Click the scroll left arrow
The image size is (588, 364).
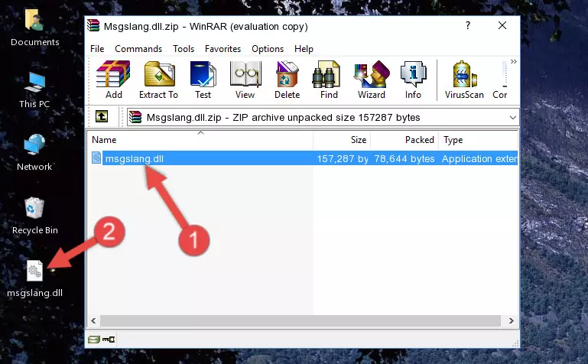click(93, 321)
